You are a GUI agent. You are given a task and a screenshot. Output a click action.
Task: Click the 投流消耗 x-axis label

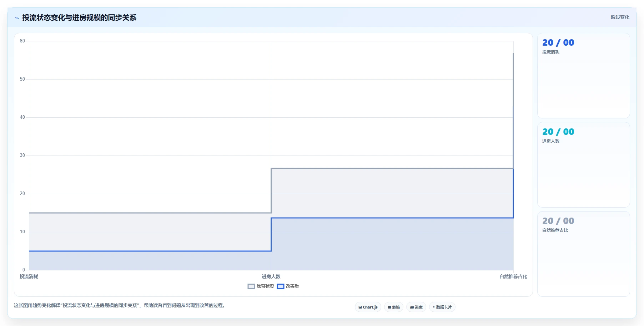(x=29, y=276)
